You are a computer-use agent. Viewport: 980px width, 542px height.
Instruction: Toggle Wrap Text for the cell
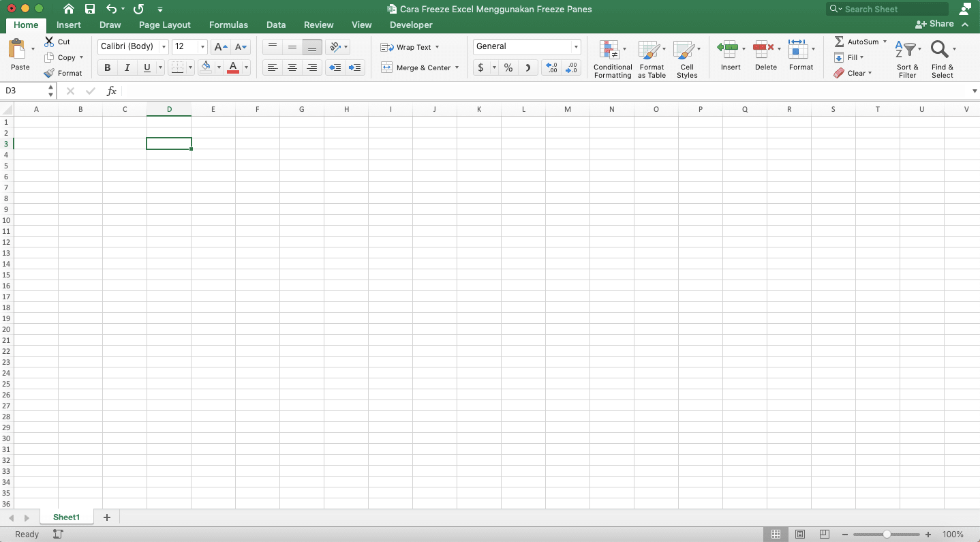click(x=410, y=47)
